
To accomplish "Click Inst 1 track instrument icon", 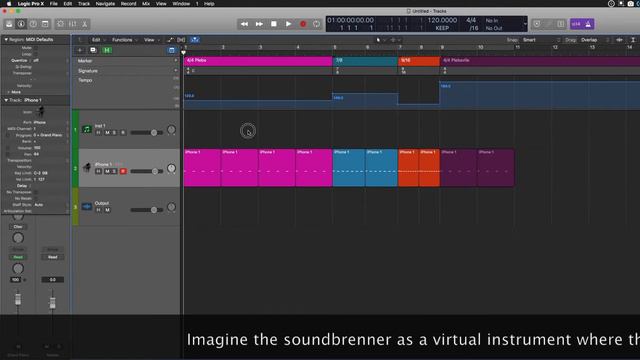I will (87, 129).
